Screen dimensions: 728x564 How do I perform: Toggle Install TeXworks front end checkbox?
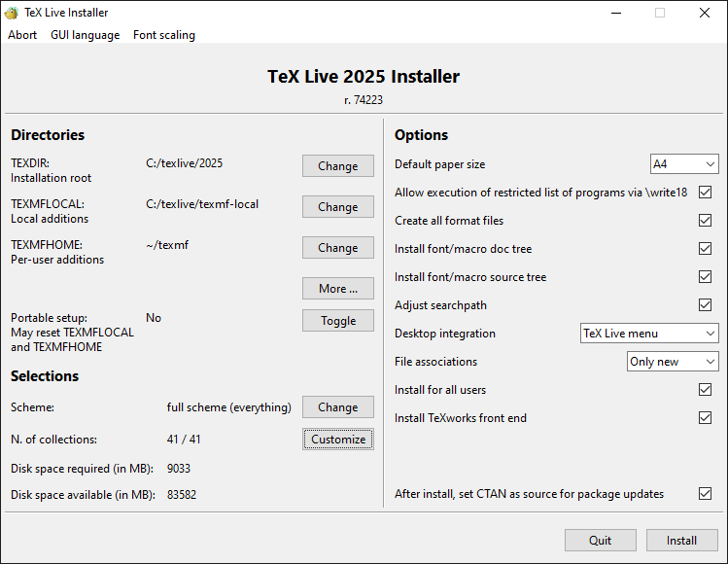pyautogui.click(x=705, y=418)
